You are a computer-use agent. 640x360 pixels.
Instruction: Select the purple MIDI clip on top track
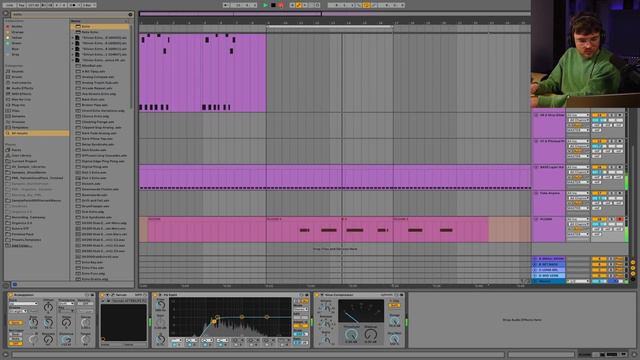[x=203, y=73]
